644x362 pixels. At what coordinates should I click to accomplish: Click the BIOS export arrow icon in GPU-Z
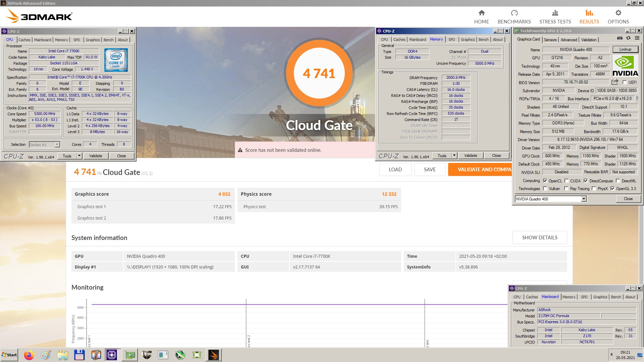tap(614, 82)
